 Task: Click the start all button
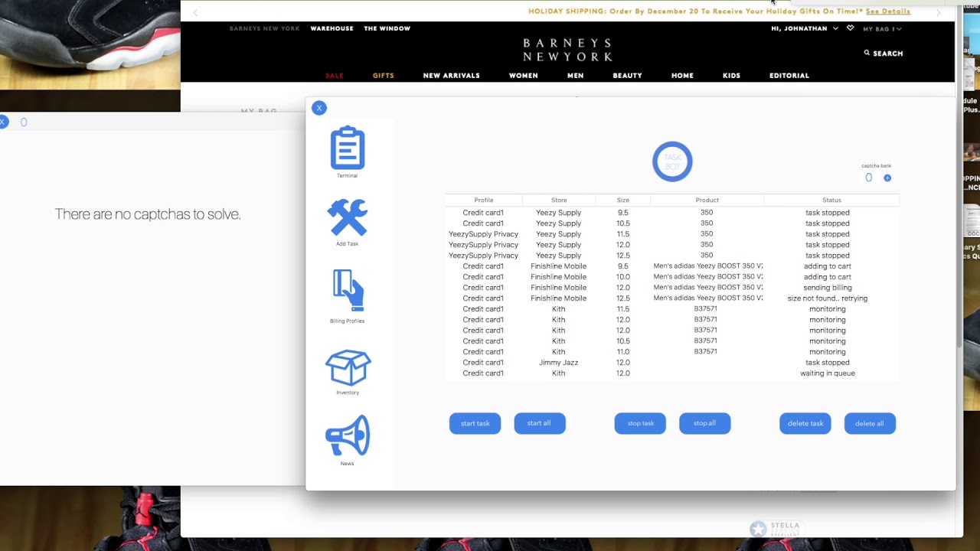click(540, 423)
